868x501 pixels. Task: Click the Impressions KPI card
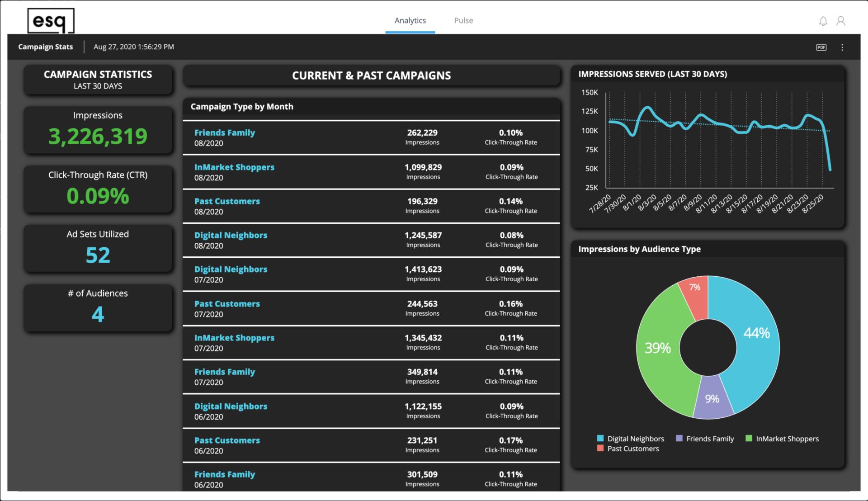(98, 130)
